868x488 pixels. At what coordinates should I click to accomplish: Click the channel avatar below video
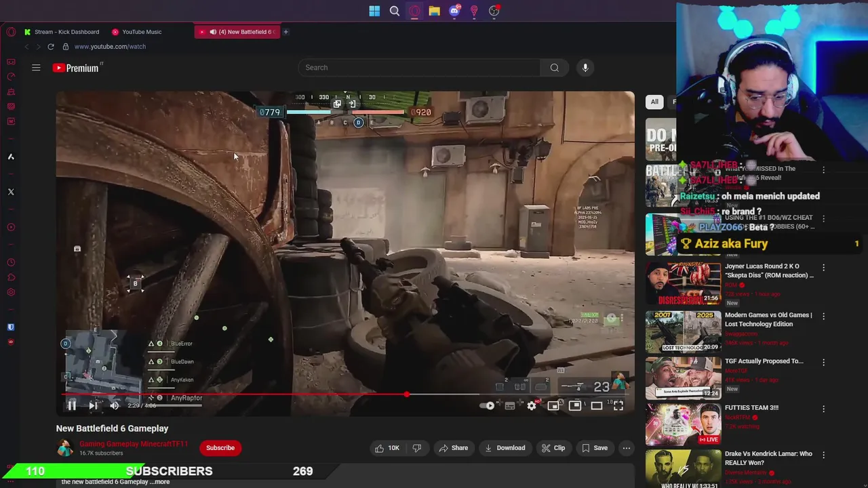pyautogui.click(x=65, y=448)
